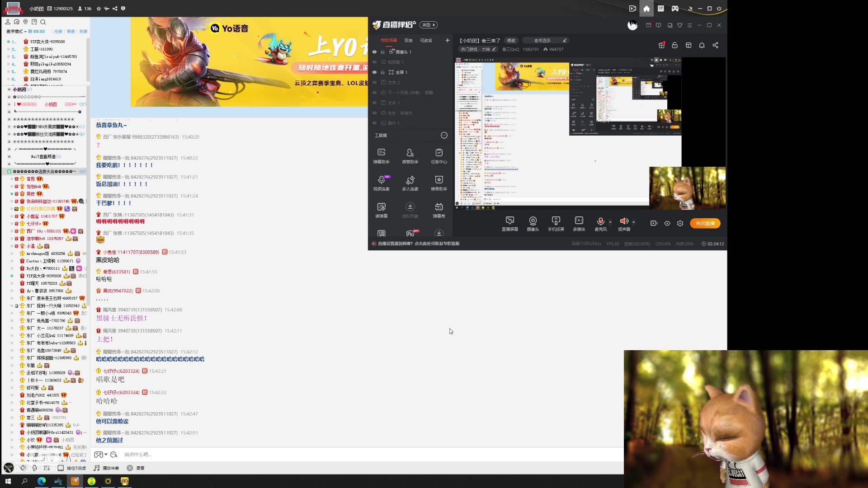Switch to the 双击 scene tab
868x488 pixels.
point(408,41)
